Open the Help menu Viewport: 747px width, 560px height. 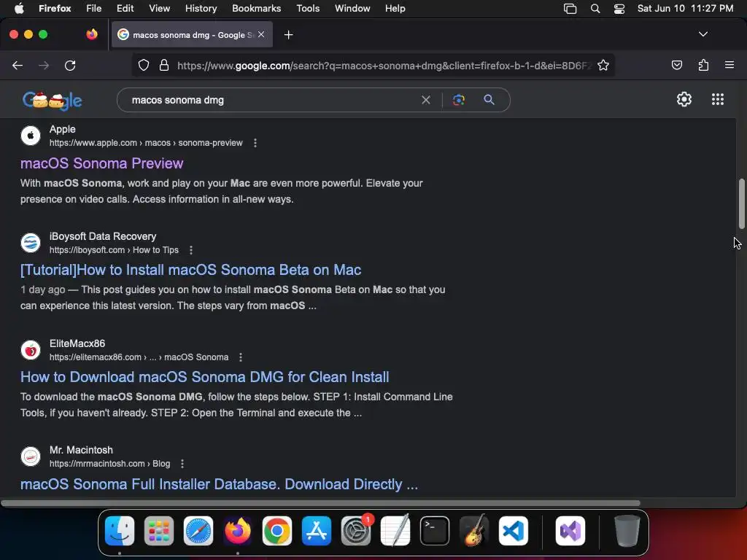coord(395,8)
